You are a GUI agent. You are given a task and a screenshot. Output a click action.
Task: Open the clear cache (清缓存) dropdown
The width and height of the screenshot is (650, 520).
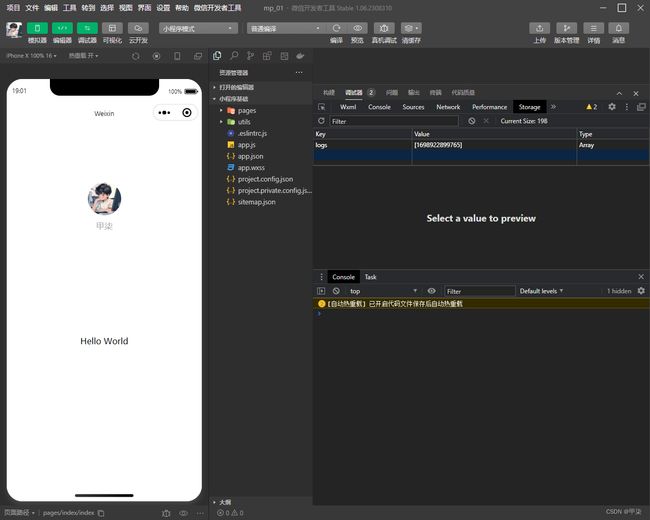click(411, 28)
